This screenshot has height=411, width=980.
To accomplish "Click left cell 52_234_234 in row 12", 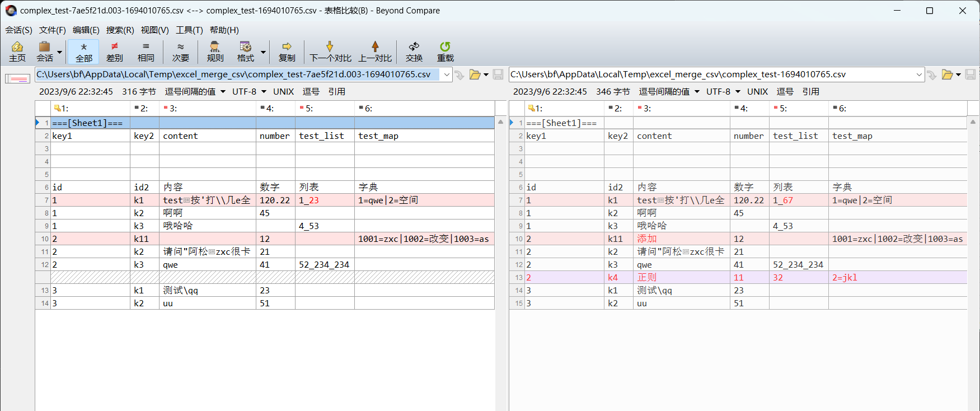I will pyautogui.click(x=324, y=264).
